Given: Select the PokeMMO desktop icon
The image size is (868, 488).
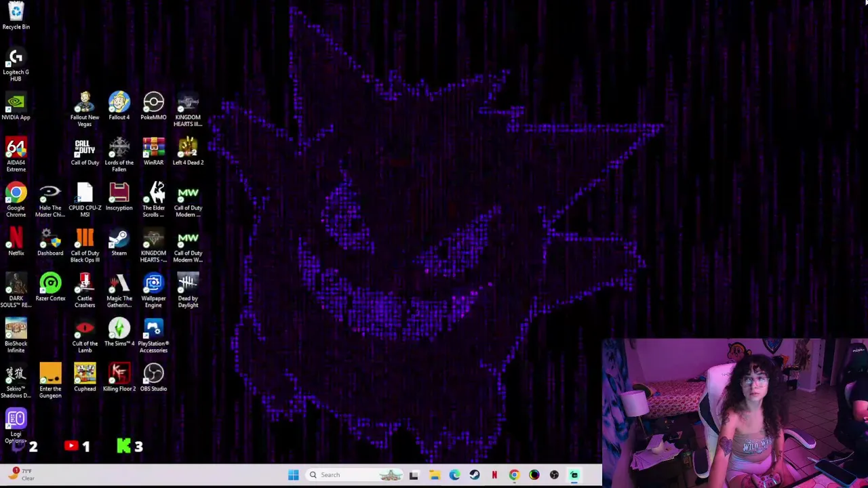Looking at the screenshot, I should (153, 107).
